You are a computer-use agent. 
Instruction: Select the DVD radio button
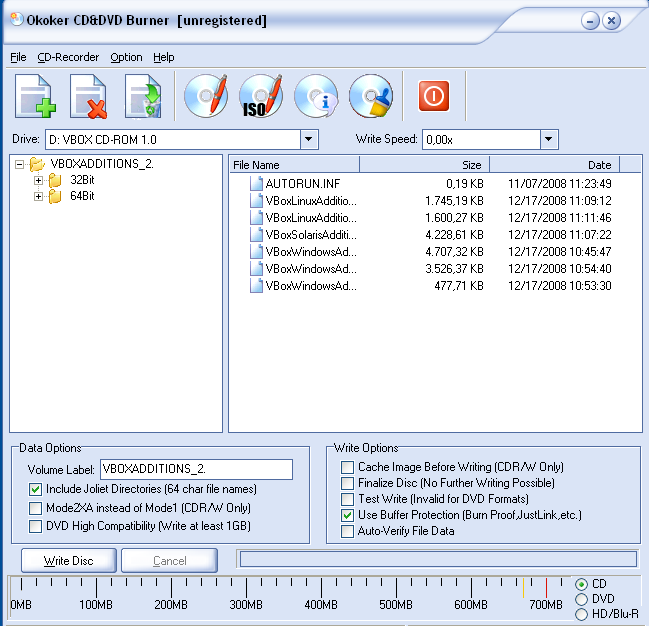(582, 599)
